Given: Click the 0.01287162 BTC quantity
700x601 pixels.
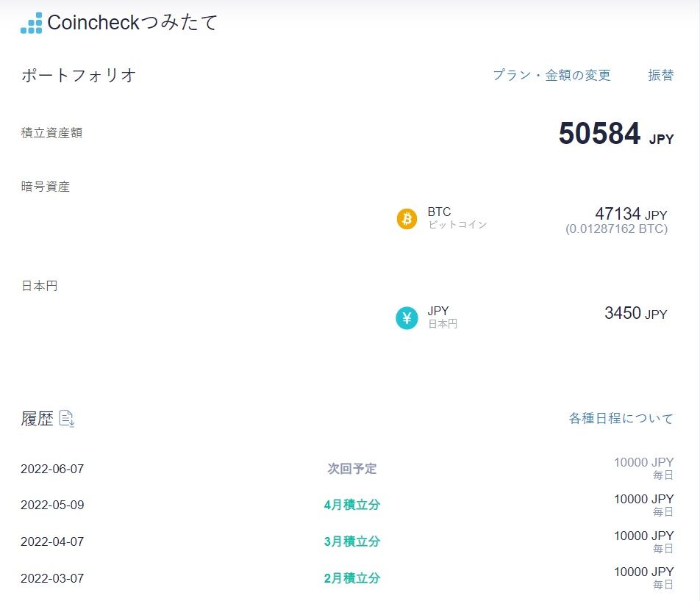Looking at the screenshot, I should pyautogui.click(x=616, y=229).
